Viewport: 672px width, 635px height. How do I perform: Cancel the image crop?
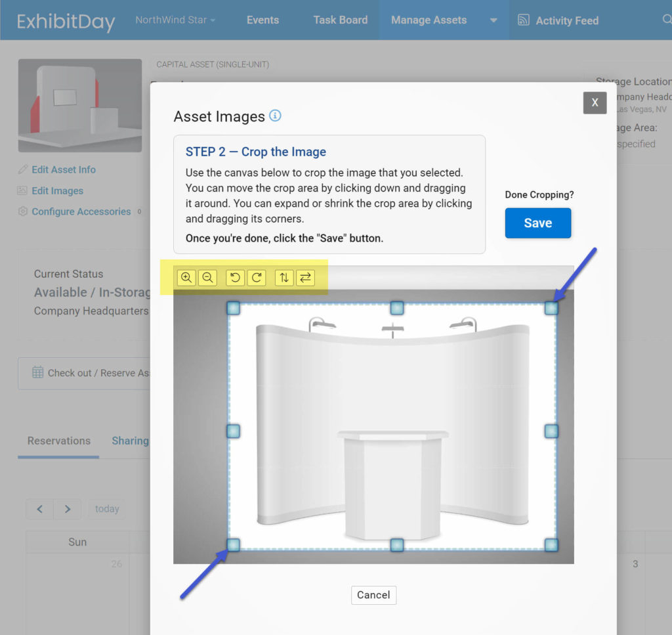click(373, 595)
